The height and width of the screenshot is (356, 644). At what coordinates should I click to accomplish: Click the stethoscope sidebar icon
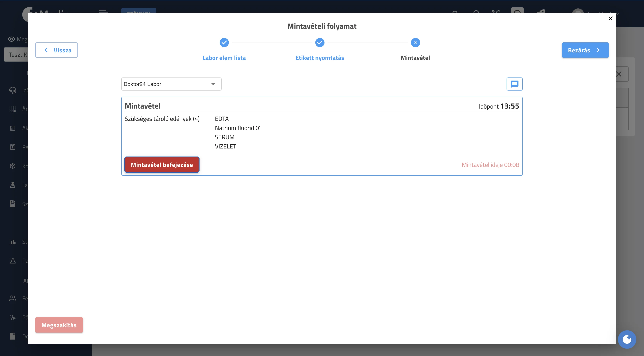[12, 317]
